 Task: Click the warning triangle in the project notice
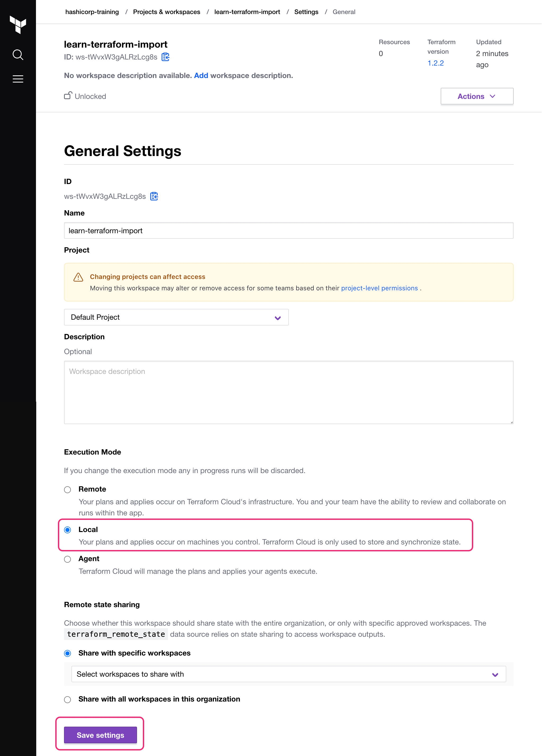78,277
